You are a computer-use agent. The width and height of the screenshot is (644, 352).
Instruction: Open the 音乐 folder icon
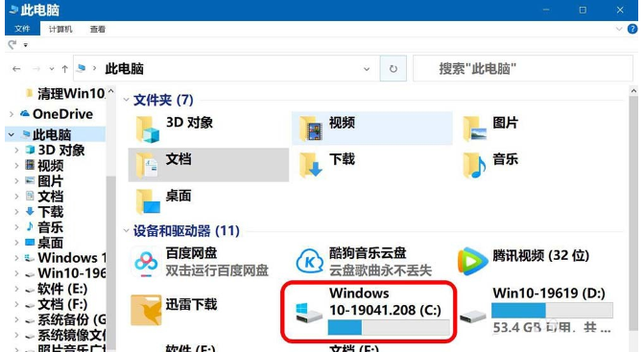pyautogui.click(x=474, y=165)
